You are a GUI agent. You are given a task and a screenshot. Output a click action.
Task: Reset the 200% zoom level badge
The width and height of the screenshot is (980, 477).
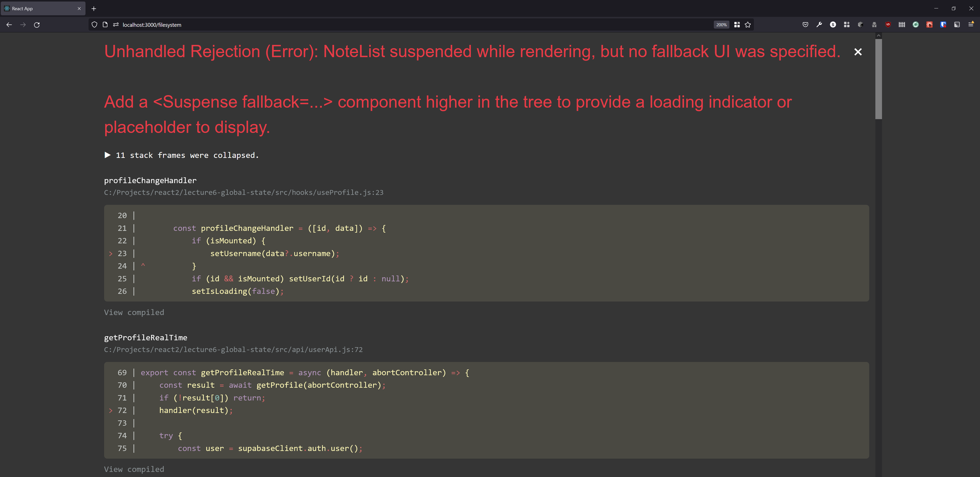click(x=721, y=25)
